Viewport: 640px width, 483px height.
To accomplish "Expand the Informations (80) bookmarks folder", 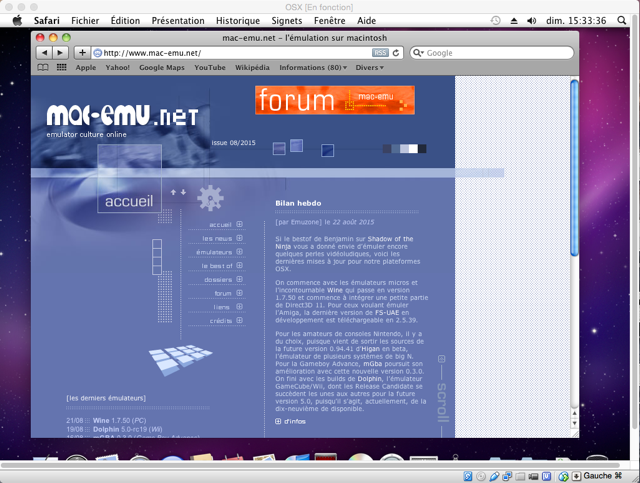I will (313, 67).
